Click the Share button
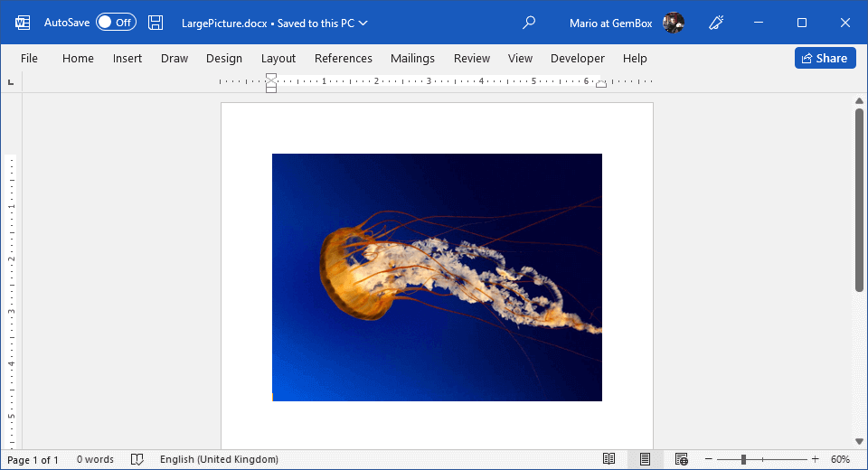Viewport: 868px width, 470px height. pos(825,59)
